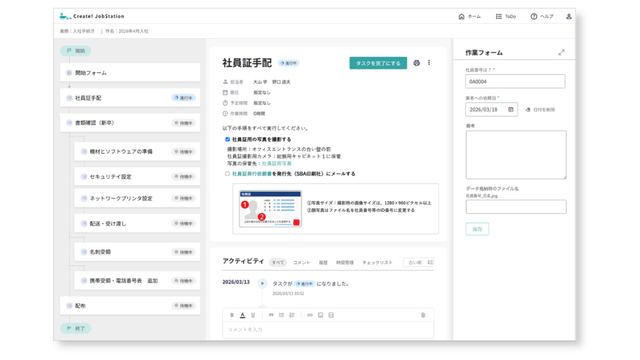The width and height of the screenshot is (640, 360).
Task: Click the コメントを入力 comment box
Action: pos(328,329)
